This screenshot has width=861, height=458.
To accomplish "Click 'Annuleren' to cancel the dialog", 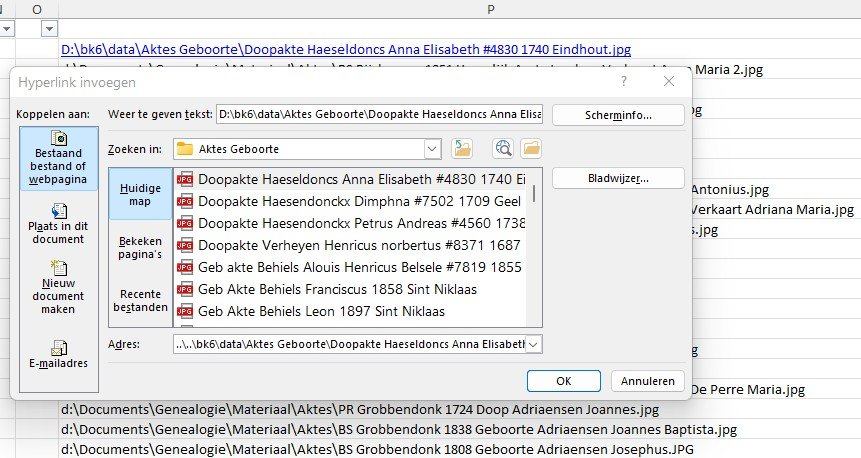I will click(x=647, y=381).
